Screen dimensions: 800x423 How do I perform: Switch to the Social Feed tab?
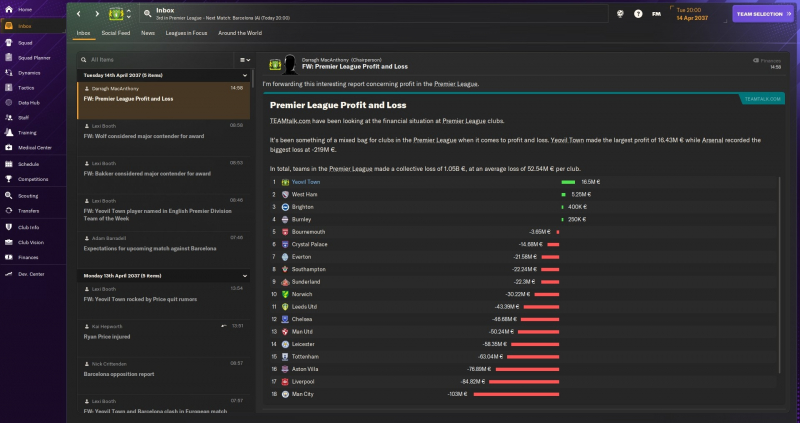pyautogui.click(x=116, y=33)
